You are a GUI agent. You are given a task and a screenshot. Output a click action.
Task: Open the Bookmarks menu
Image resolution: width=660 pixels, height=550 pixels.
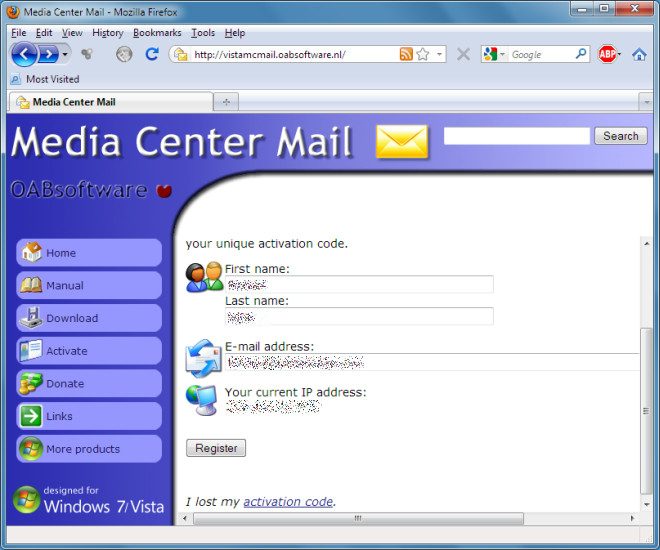pyautogui.click(x=157, y=33)
